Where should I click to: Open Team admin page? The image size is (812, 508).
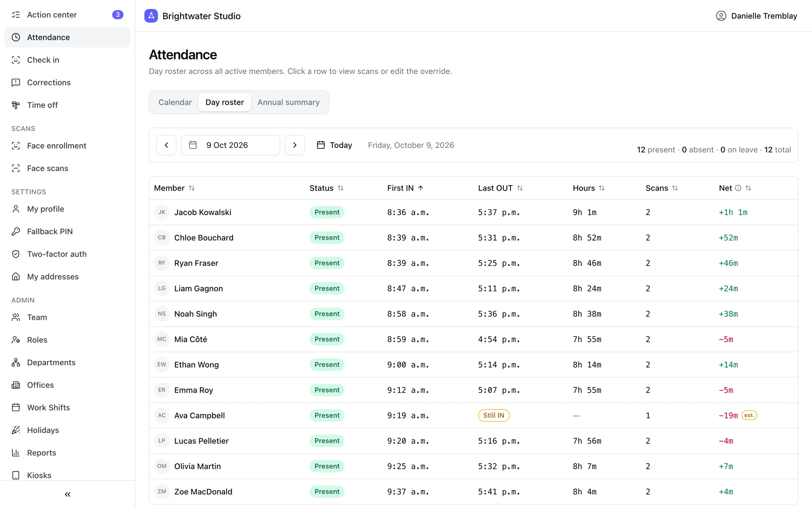click(x=67, y=317)
